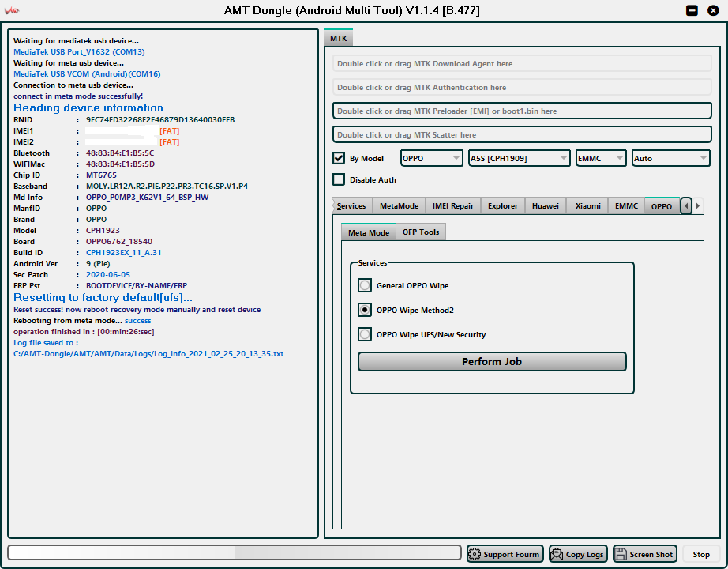The width and height of the screenshot is (728, 569).
Task: Click the Reset success message line
Action: coord(137,310)
